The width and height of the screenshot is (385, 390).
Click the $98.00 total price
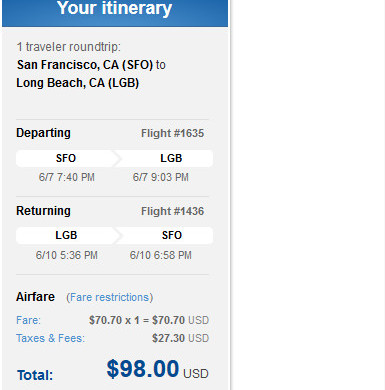[x=143, y=369]
